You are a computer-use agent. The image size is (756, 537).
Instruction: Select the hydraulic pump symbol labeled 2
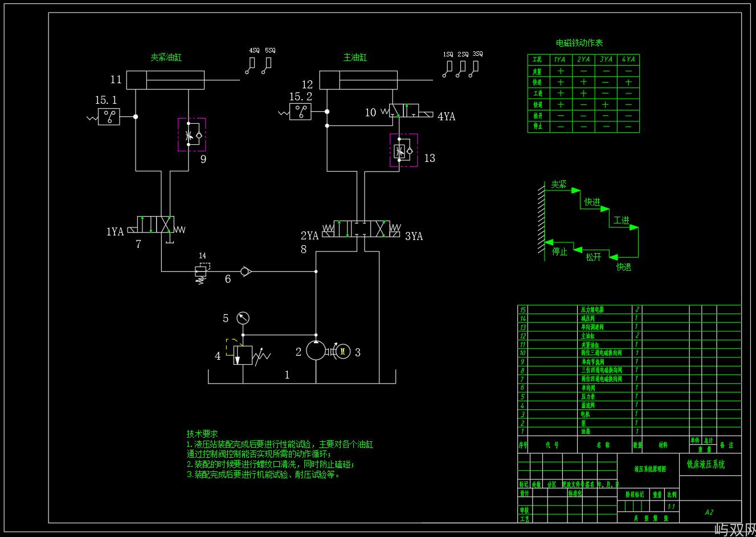316,351
